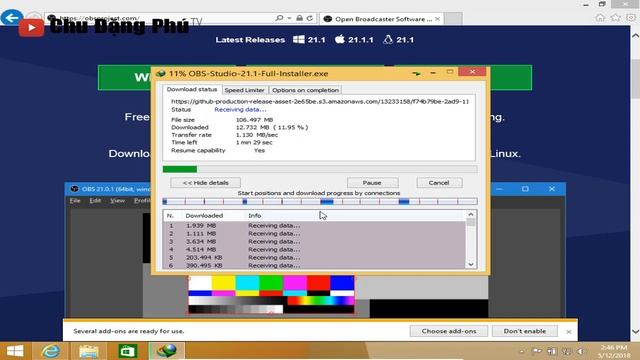Select connection row 2 with 1.111 MB
This screenshot has width=640, height=360.
tap(314, 233)
